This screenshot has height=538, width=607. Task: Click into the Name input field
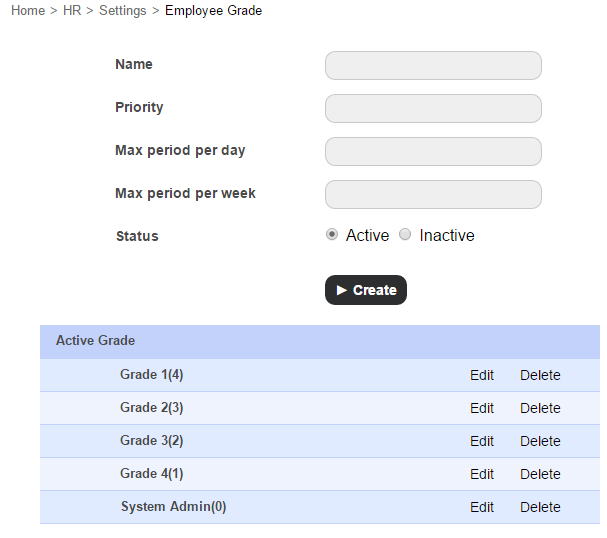click(433, 66)
